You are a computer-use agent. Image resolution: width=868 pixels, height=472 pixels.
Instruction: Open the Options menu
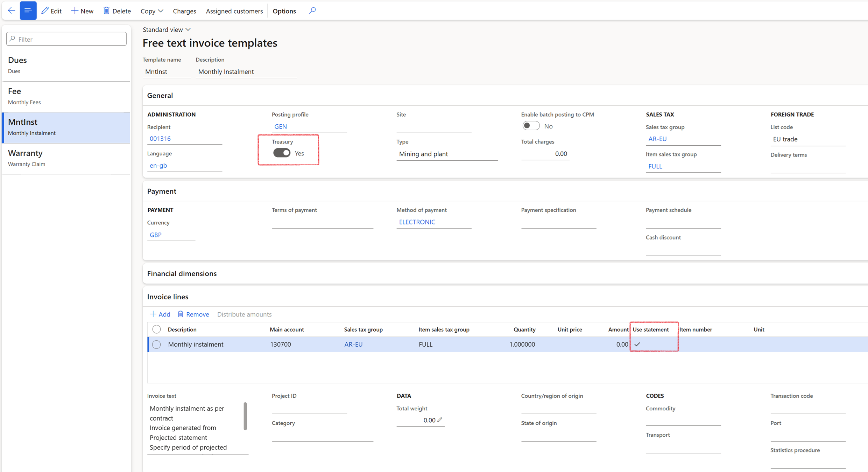284,11
